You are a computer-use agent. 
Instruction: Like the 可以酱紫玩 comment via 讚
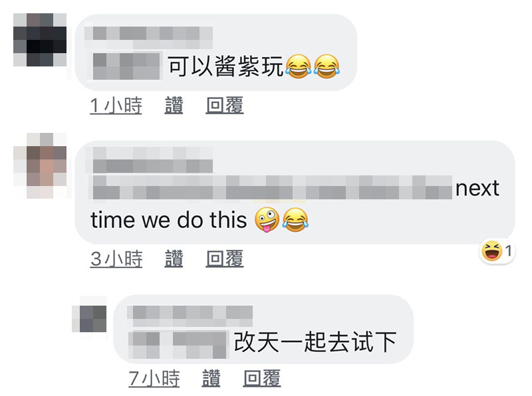point(174,105)
